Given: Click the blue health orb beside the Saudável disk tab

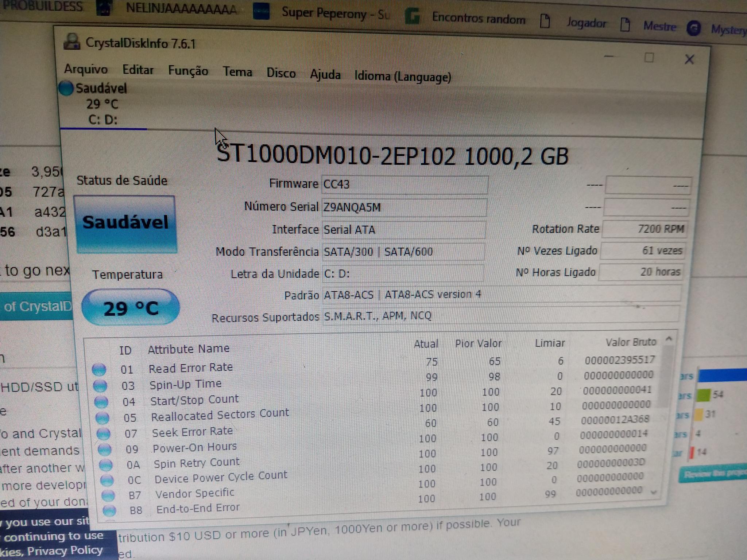Looking at the screenshot, I should pyautogui.click(x=66, y=88).
